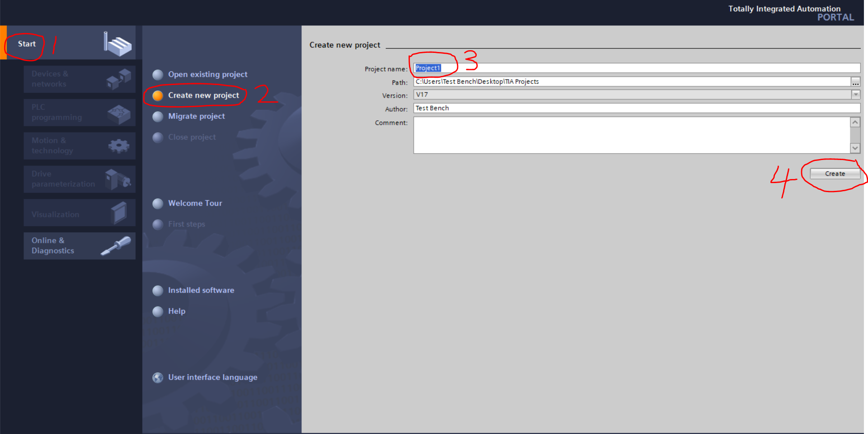Select Open existing project
The height and width of the screenshot is (434, 868).
pyautogui.click(x=208, y=74)
